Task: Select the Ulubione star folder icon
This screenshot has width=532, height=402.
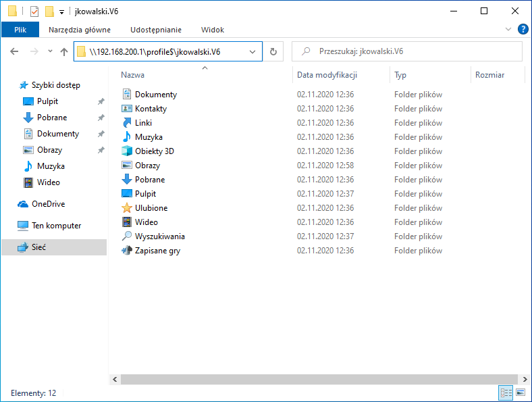Action: click(126, 208)
